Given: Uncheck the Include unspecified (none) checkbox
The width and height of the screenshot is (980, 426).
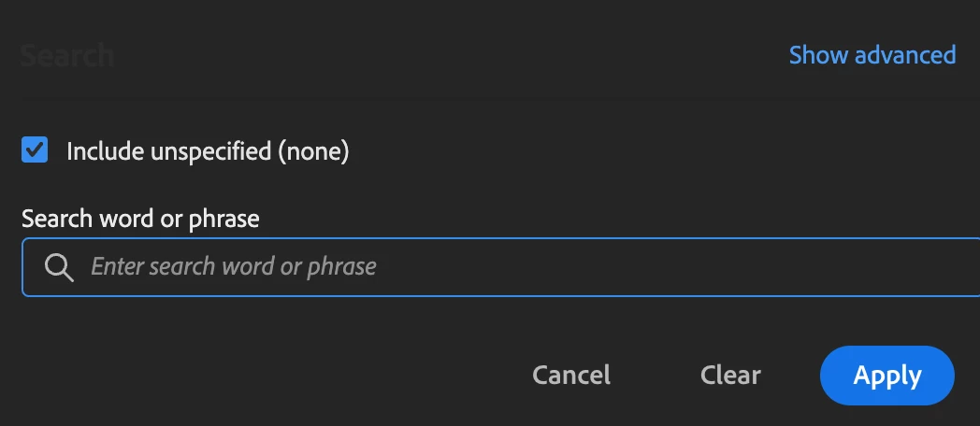Looking at the screenshot, I should click(x=35, y=150).
